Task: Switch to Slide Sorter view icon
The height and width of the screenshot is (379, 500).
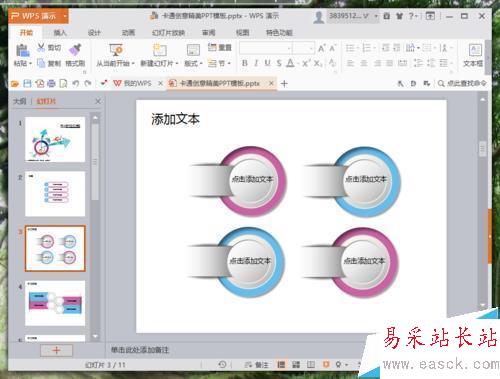Action: pos(296,365)
